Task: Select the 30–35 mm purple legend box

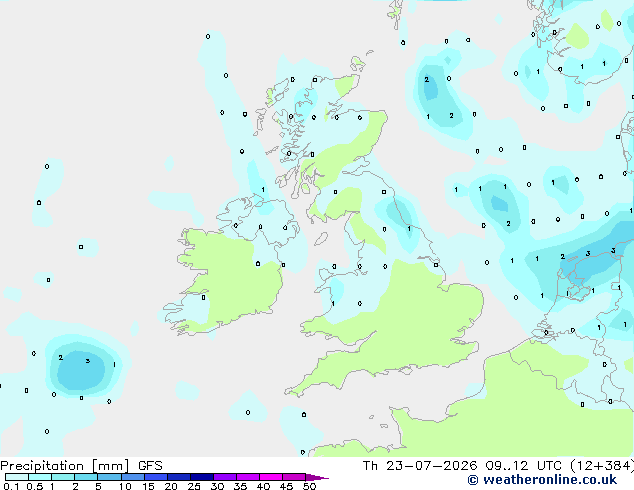Action: [225, 477]
